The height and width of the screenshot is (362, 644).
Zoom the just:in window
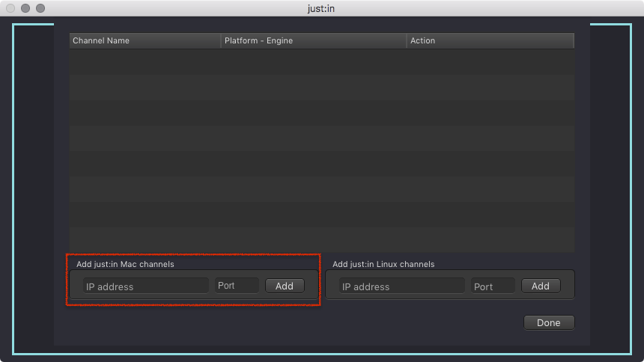pos(40,8)
